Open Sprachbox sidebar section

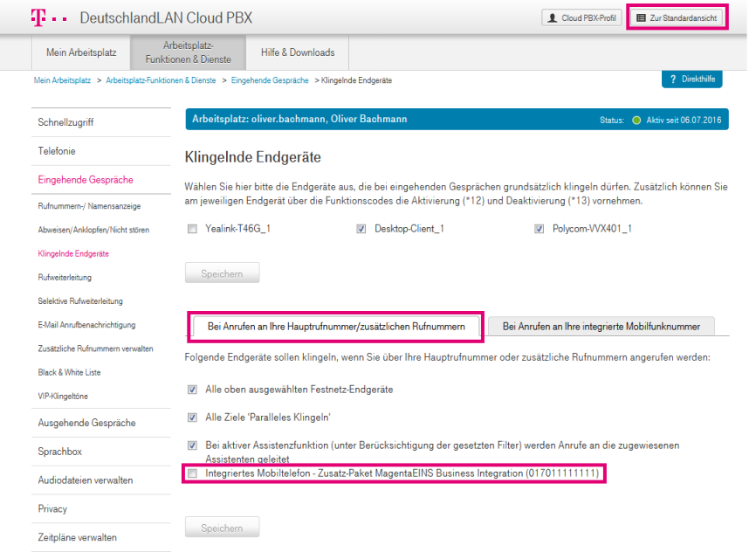(x=101, y=452)
